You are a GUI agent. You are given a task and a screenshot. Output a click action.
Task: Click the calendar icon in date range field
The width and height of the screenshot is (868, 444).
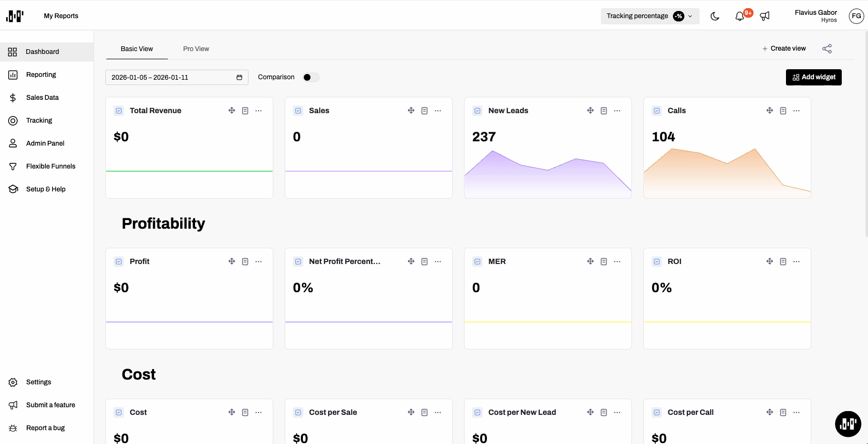click(x=239, y=77)
